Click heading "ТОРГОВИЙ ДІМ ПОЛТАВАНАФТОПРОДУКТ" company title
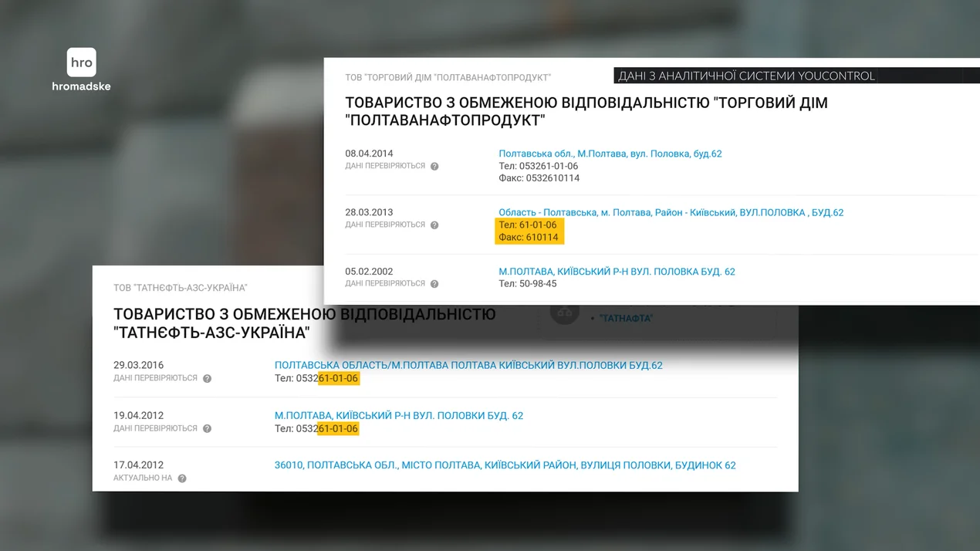 point(586,112)
